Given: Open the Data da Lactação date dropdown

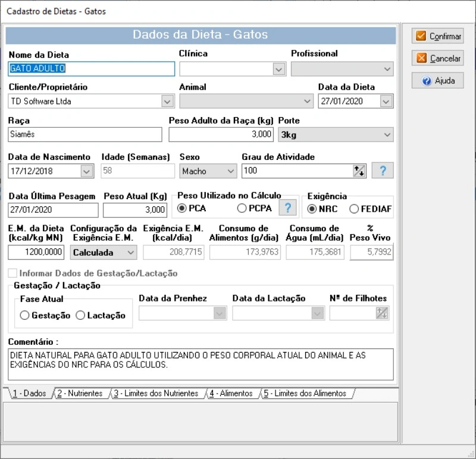Looking at the screenshot, I should [318, 313].
